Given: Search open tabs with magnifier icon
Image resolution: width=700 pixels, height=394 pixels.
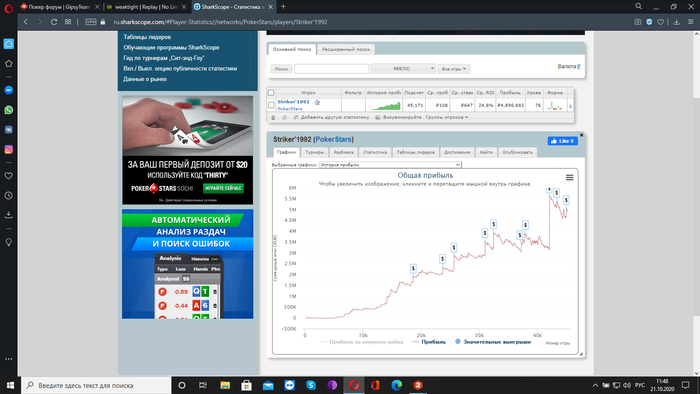Looking at the screenshot, I should (x=639, y=7).
